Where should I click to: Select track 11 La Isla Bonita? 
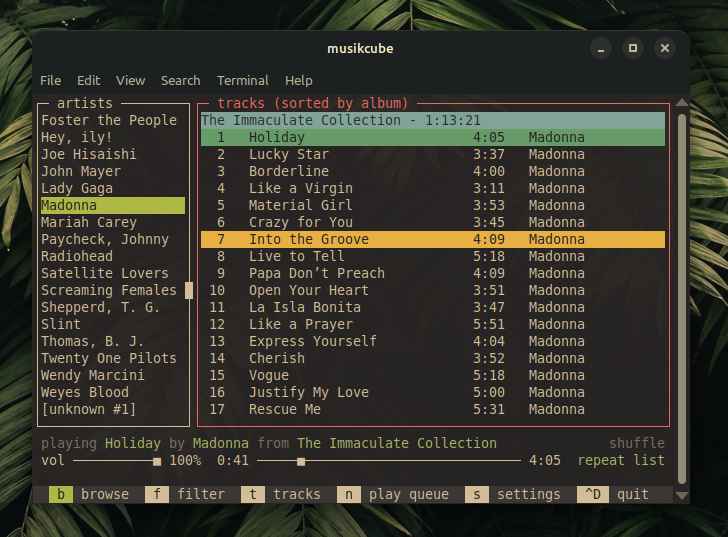point(433,307)
